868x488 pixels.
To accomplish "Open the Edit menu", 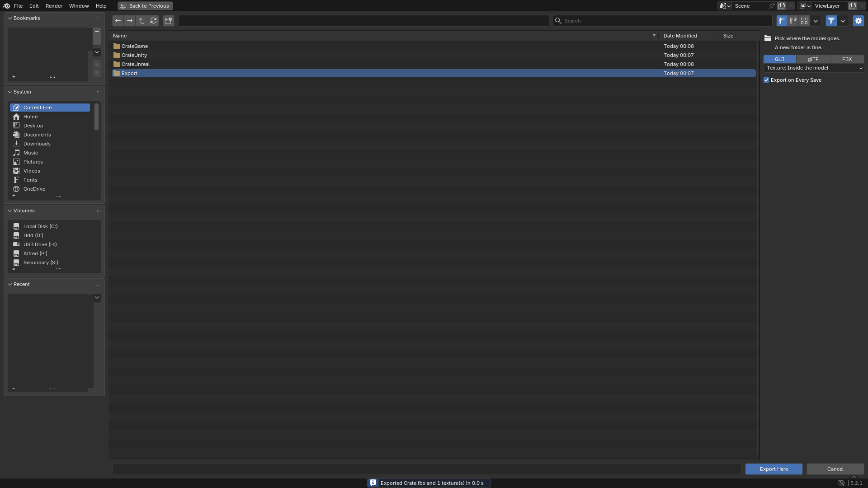I will pyautogui.click(x=34, y=6).
